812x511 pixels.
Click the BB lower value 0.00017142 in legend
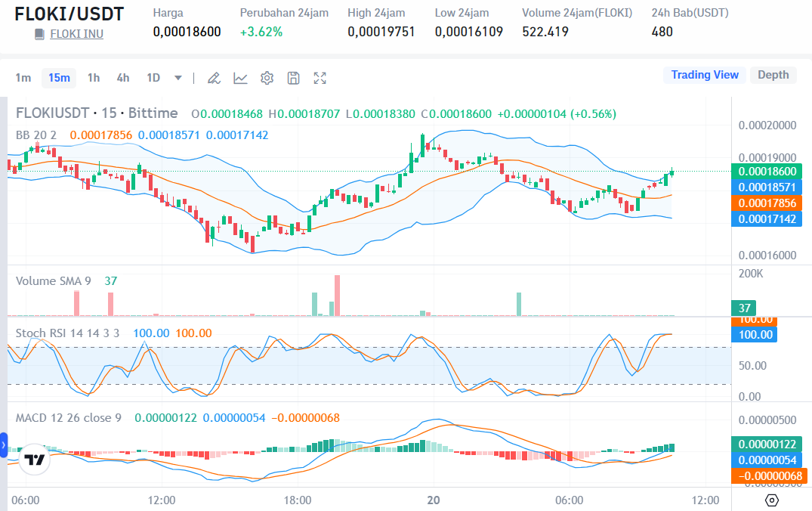tap(237, 135)
